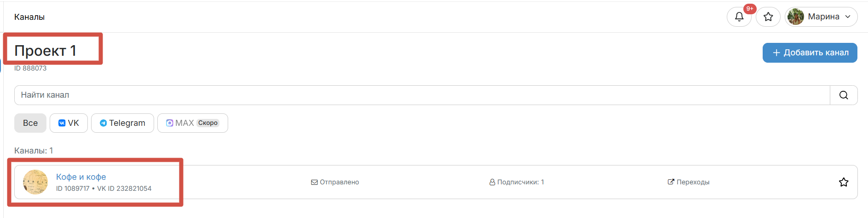
Task: Select the MAX filter tab
Action: point(192,123)
